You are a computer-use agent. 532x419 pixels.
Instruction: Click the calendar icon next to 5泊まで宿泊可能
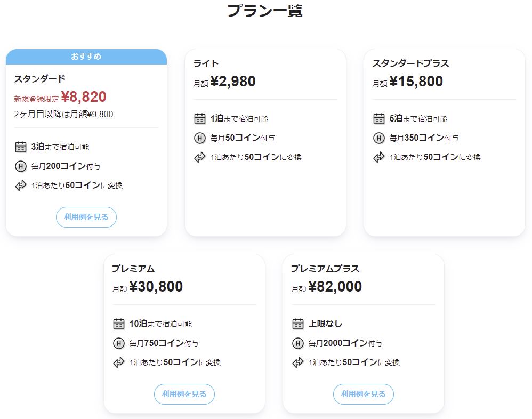pyautogui.click(x=379, y=119)
